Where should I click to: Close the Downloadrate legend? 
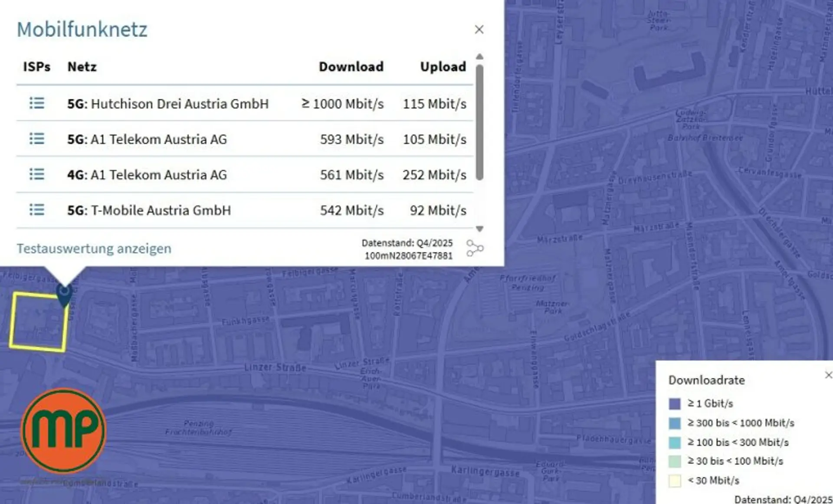[828, 375]
